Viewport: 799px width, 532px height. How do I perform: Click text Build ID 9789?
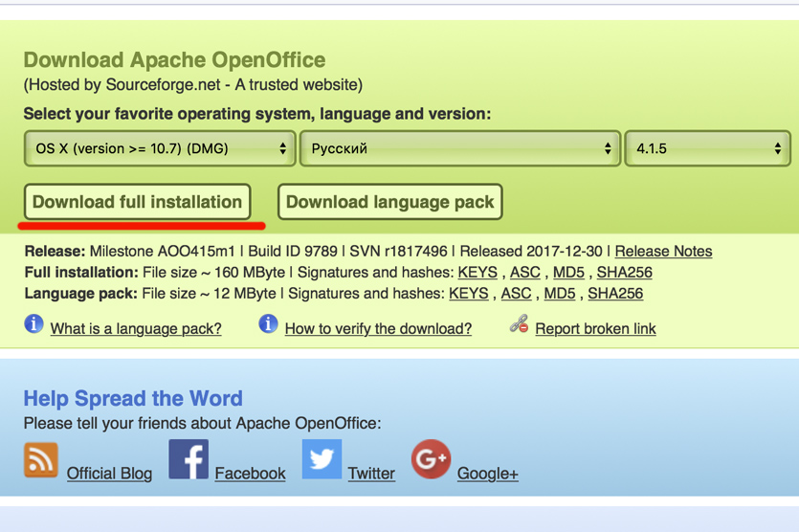tap(293, 252)
